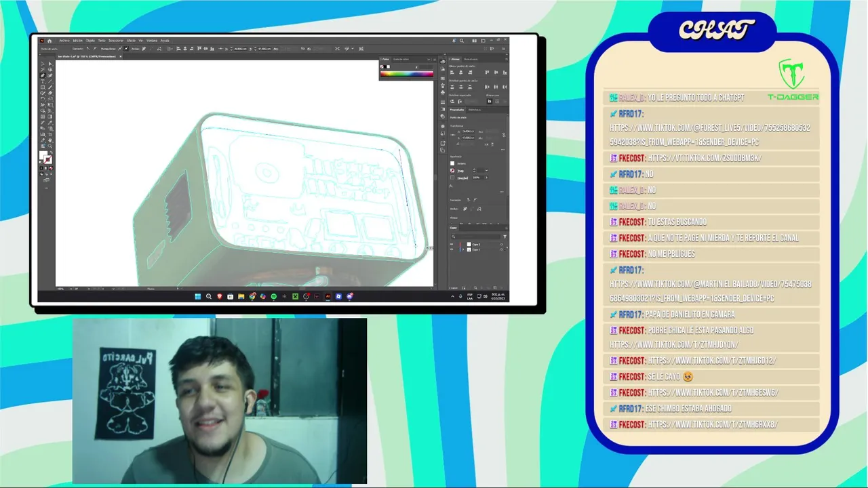This screenshot has height=488, width=868.
Task: Click the Fill color box in toolbox
Action: click(x=43, y=155)
